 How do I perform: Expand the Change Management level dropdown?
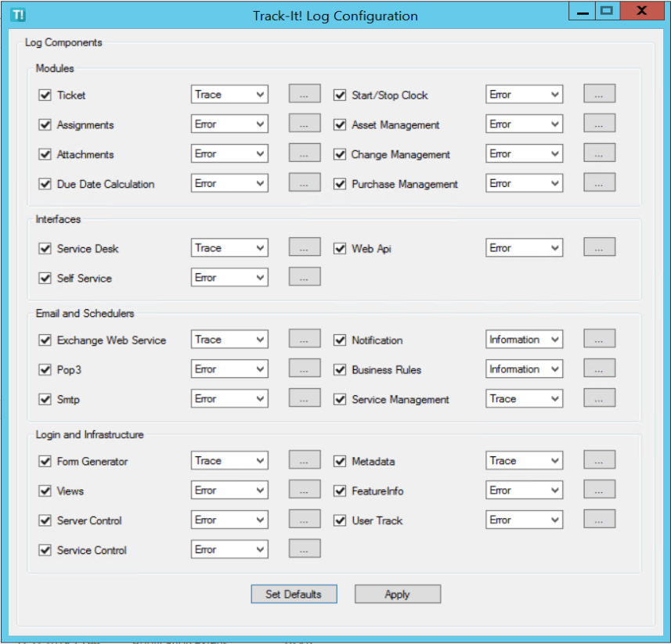pos(525,153)
